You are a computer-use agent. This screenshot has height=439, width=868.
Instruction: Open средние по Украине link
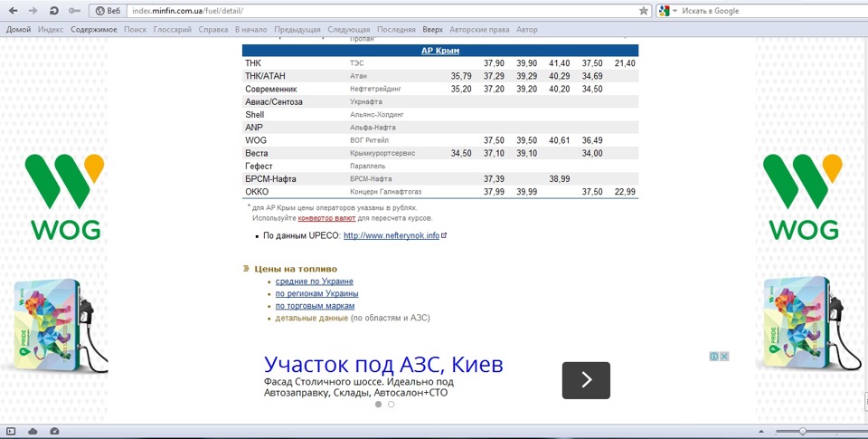click(x=315, y=282)
